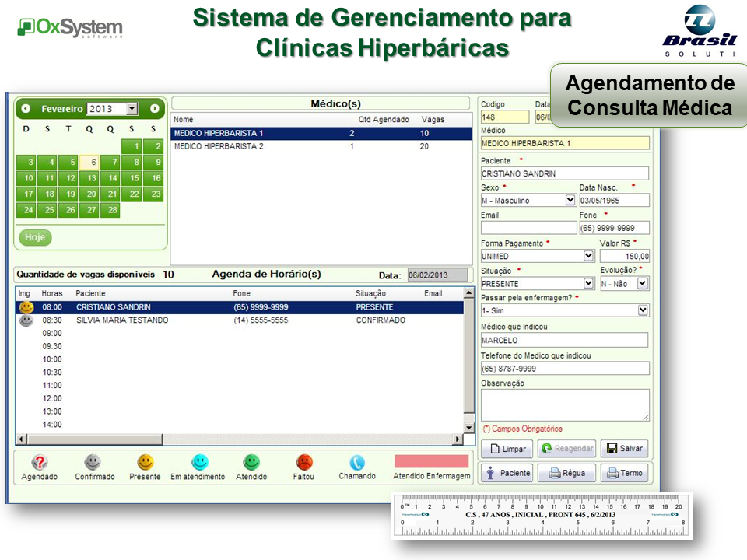Expand the Situação dropdown list
The height and width of the screenshot is (560, 747).
click(x=588, y=284)
